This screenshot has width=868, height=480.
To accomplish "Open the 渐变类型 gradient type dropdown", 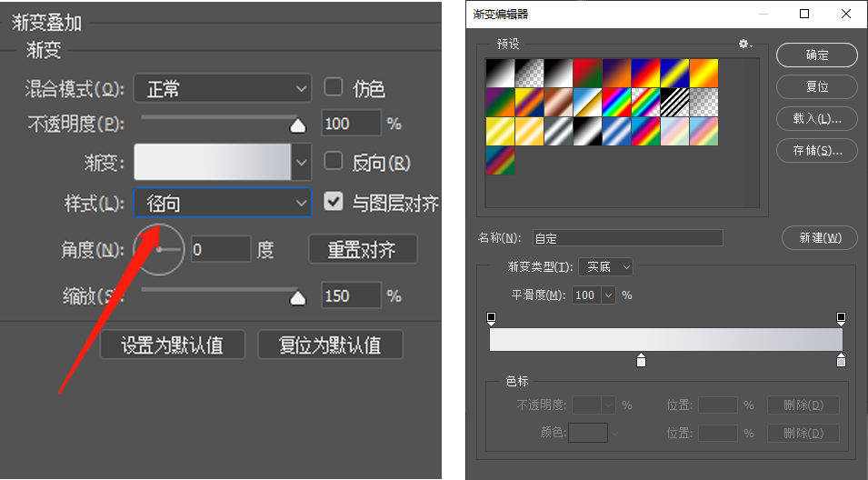I will coord(605,267).
